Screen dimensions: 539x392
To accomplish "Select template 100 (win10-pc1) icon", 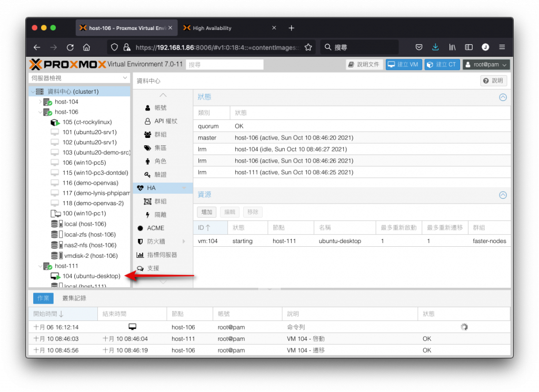I will [x=55, y=213].
